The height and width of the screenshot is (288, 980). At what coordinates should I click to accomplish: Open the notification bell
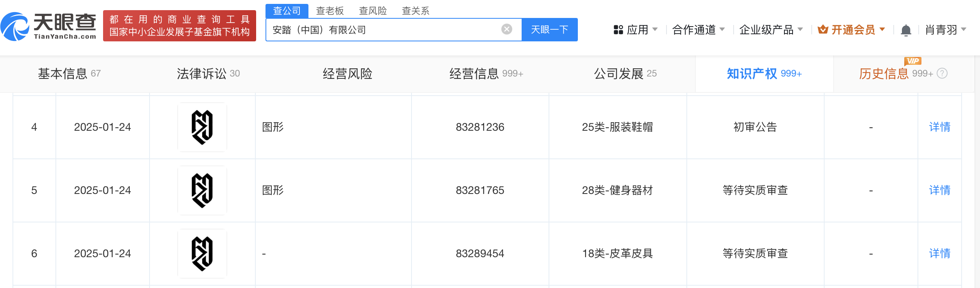(905, 30)
